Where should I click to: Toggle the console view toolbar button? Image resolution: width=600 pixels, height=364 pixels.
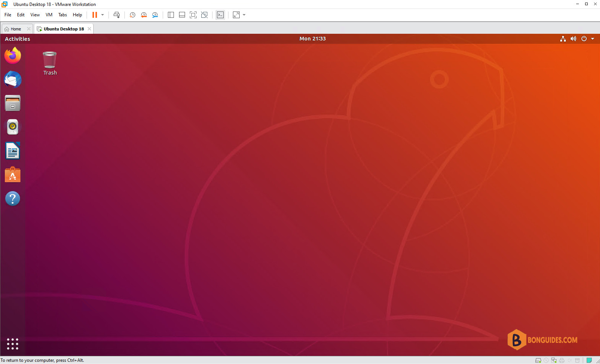(x=220, y=15)
